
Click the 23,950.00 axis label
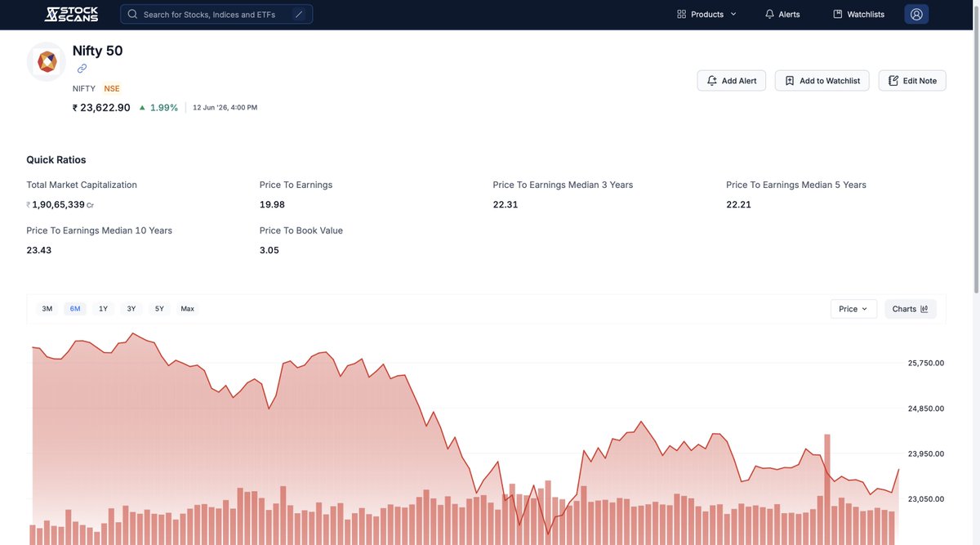point(926,453)
